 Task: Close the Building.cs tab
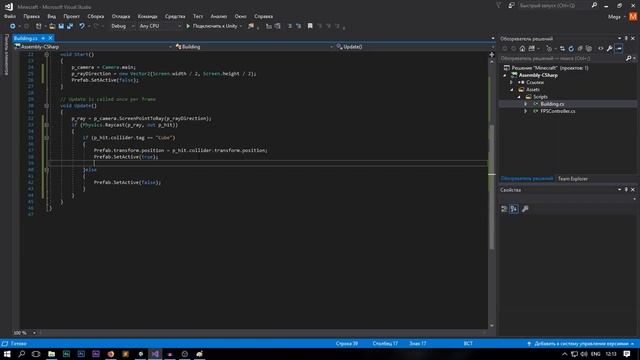(51, 38)
